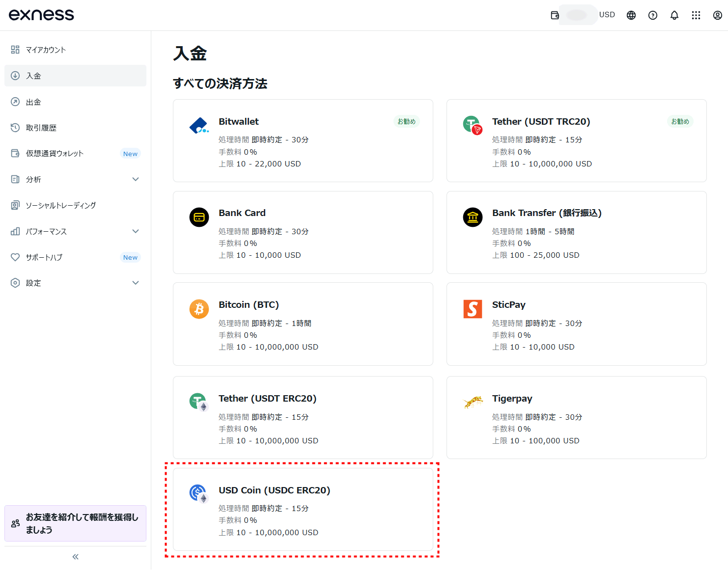Click the 分析 analysis icon
728x570 pixels.
15,179
